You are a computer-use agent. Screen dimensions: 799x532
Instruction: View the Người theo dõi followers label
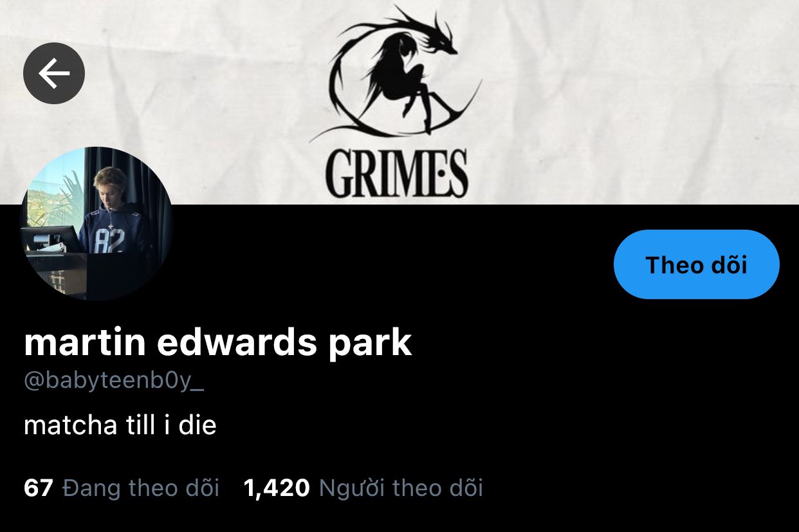pos(401,488)
